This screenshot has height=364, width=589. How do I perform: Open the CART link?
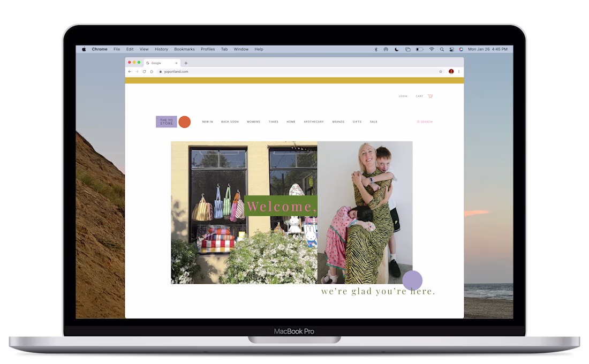[419, 96]
